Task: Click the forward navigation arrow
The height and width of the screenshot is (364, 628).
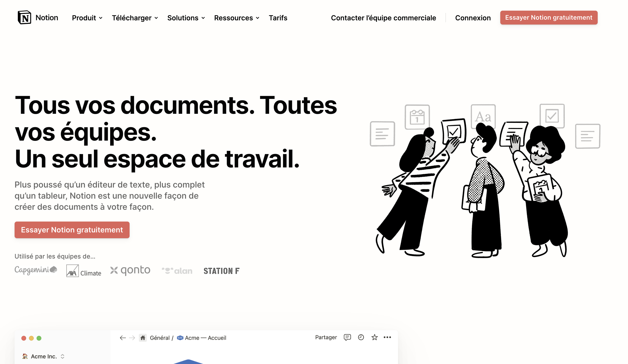Action: 132,338
